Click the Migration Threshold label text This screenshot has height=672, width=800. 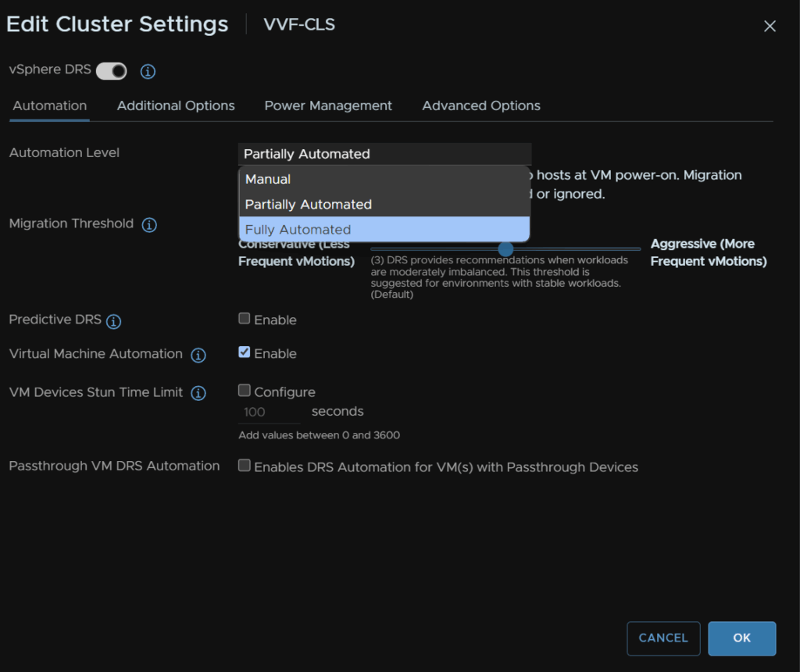(x=71, y=223)
